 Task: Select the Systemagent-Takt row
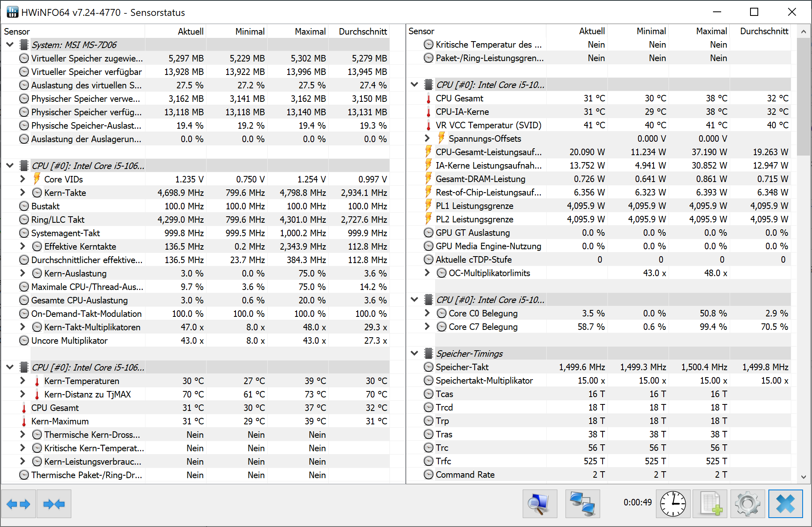click(x=196, y=233)
